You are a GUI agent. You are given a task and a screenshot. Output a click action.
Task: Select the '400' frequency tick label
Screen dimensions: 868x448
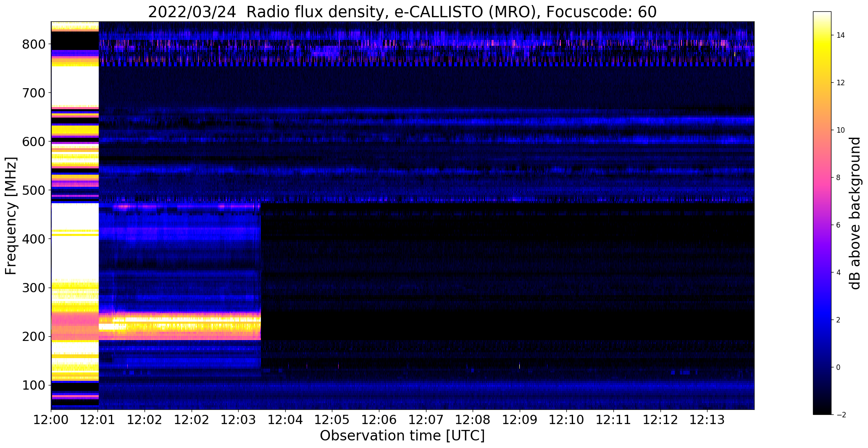coord(34,239)
